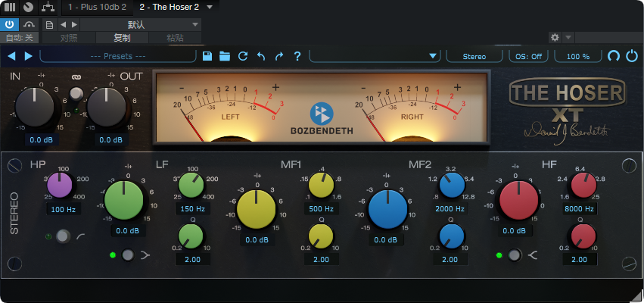Open the 默认 preset dropdown
The width and height of the screenshot is (644, 303).
pos(141,25)
